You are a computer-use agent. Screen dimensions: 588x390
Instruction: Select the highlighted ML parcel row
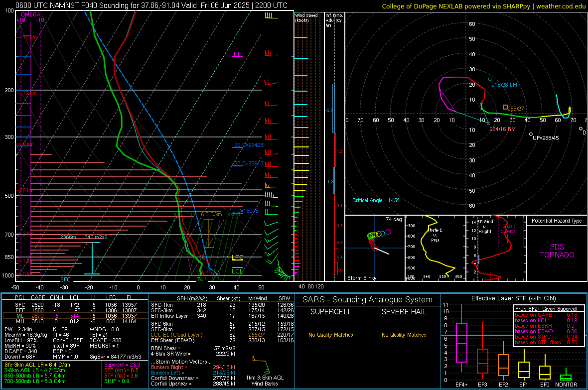click(x=75, y=316)
